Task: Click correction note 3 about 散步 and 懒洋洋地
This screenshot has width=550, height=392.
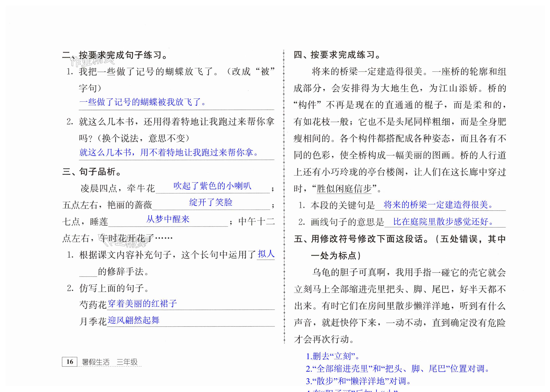Action: point(358,381)
